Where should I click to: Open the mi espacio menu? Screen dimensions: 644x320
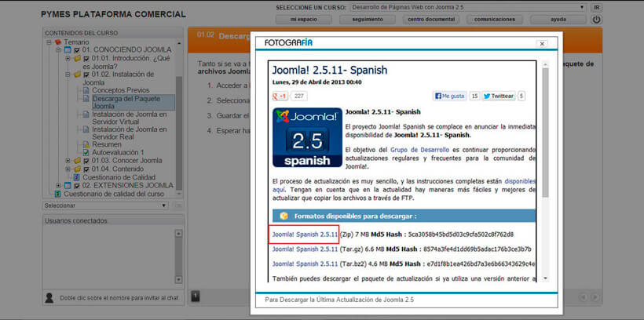[302, 20]
